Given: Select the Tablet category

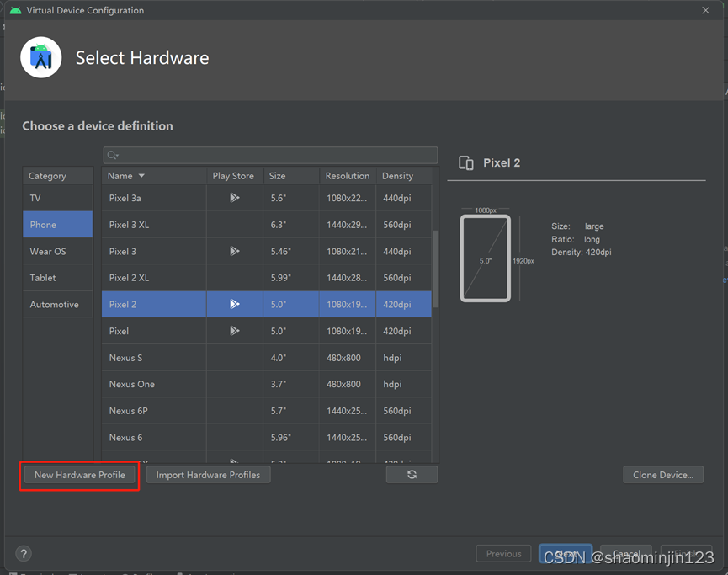Looking at the screenshot, I should pyautogui.click(x=58, y=278).
